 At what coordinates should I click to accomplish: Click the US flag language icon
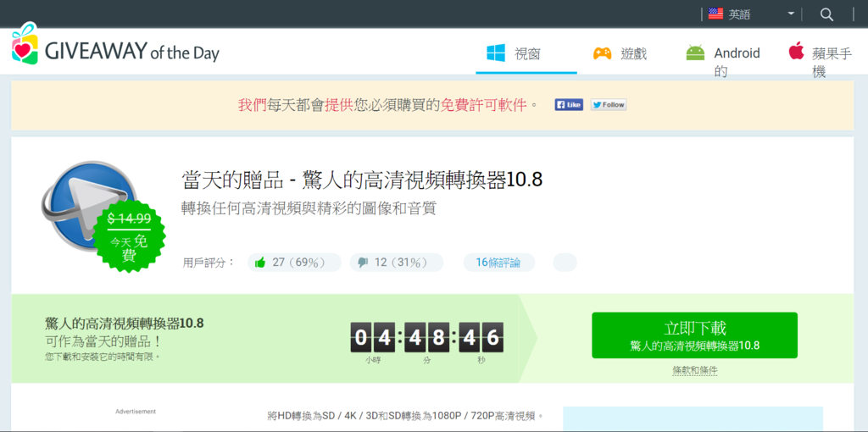tap(715, 14)
